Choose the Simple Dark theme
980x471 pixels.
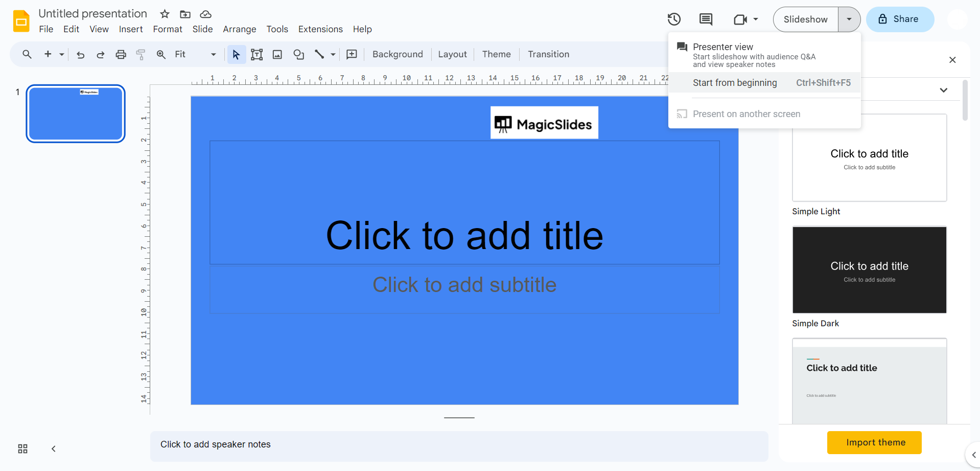pos(869,270)
